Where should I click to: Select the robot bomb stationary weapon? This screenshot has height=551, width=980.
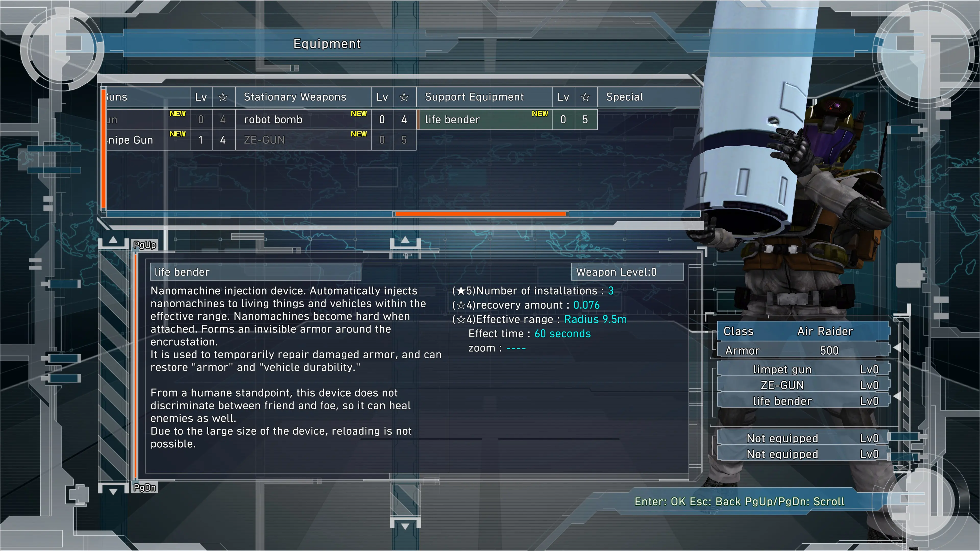coord(302,119)
